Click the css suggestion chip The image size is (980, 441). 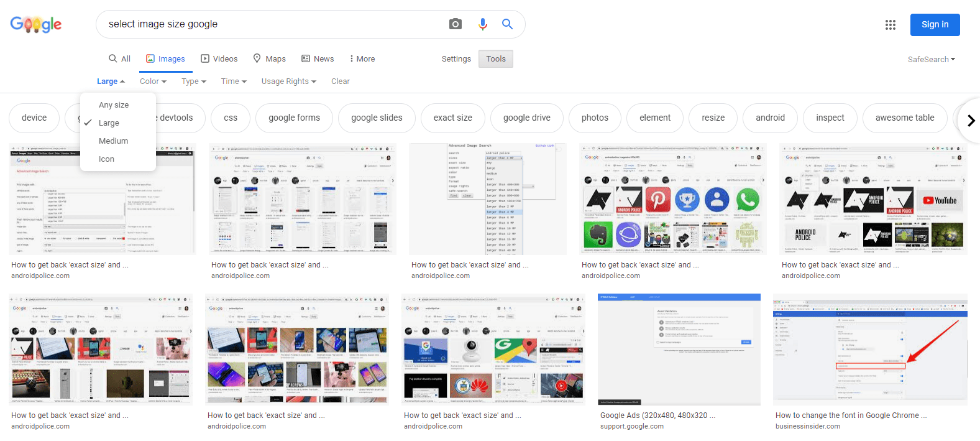click(x=231, y=118)
